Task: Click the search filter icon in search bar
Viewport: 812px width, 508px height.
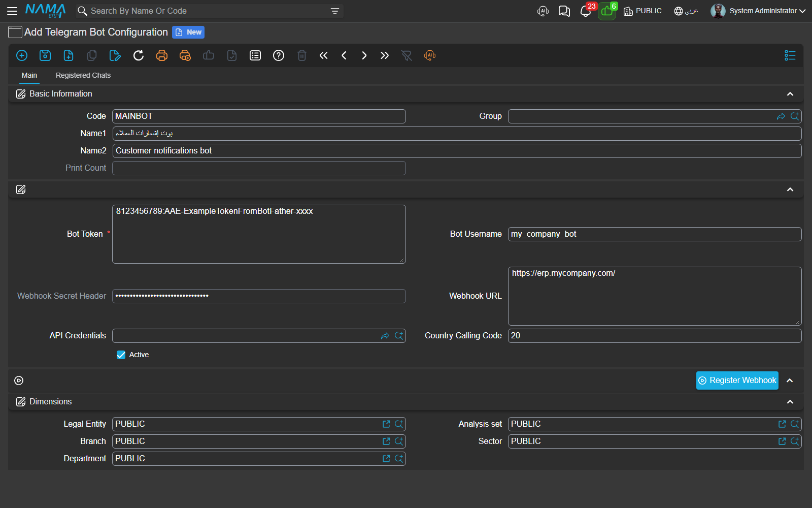Action: pyautogui.click(x=334, y=11)
